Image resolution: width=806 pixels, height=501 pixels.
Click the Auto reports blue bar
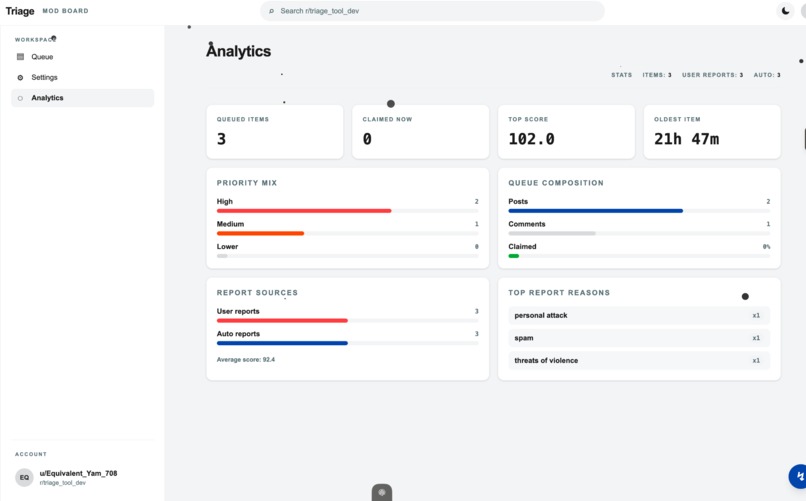[x=282, y=343]
